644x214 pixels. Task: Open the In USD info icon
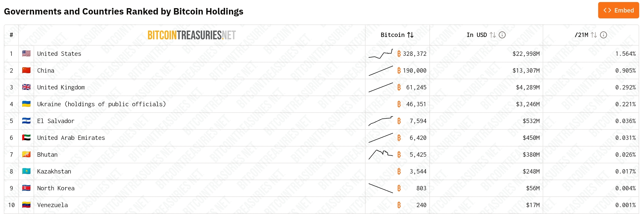point(502,35)
